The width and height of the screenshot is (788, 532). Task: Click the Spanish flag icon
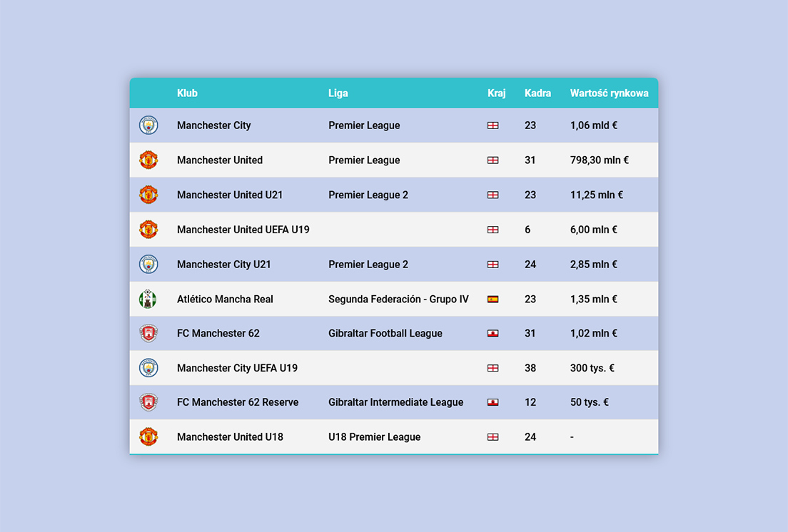pos(493,299)
